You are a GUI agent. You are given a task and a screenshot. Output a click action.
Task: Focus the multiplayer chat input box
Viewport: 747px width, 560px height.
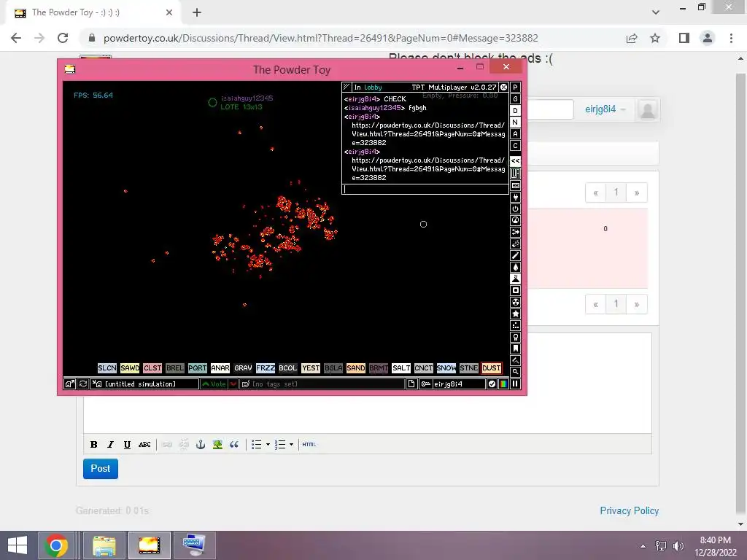click(425, 189)
